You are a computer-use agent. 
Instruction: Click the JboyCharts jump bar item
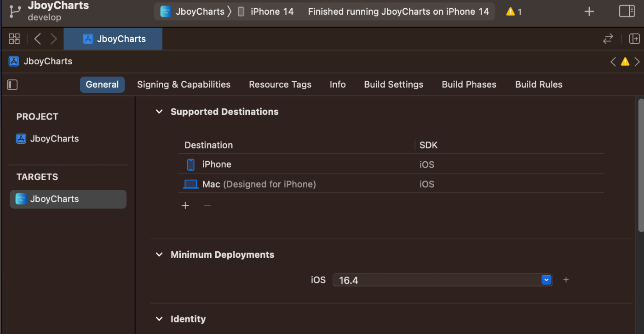40,61
